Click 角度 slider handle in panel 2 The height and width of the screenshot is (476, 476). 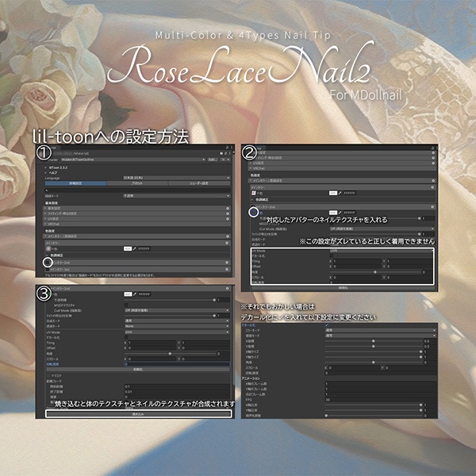pos(375,272)
